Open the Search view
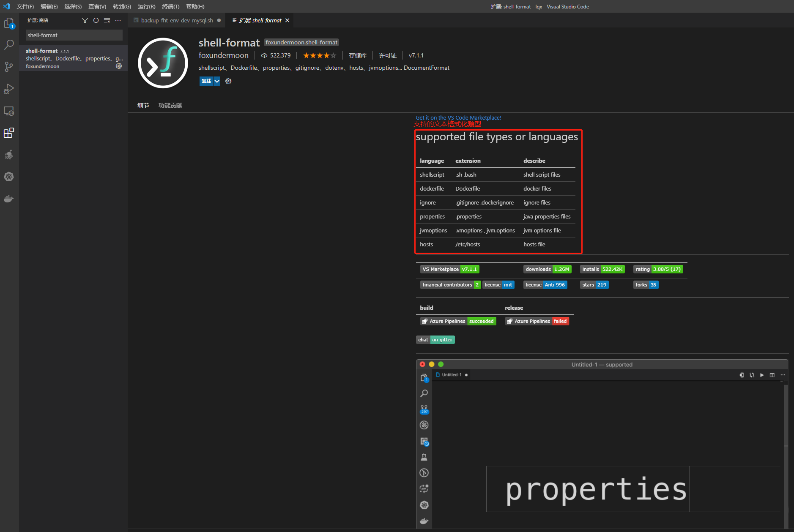Viewport: 794px width, 532px height. click(9, 44)
